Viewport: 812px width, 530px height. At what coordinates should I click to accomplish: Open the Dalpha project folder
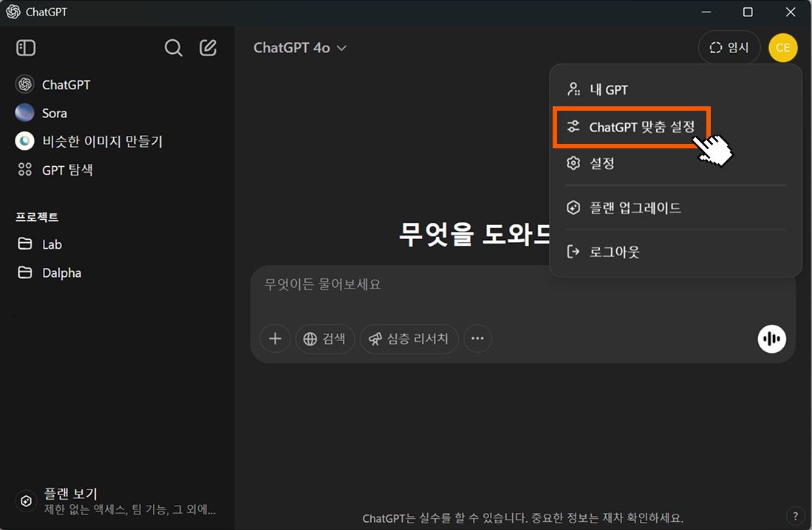[x=62, y=273]
